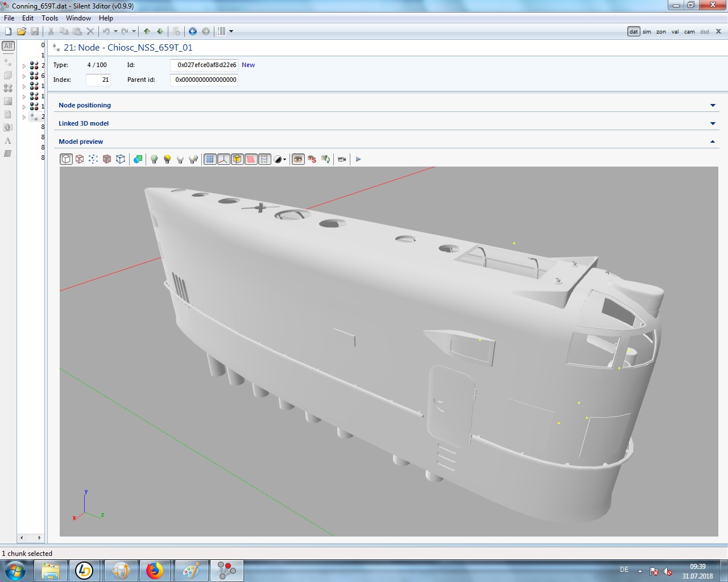The image size is (728, 582).
Task: Click the eye with red S icon
Action: click(312, 159)
